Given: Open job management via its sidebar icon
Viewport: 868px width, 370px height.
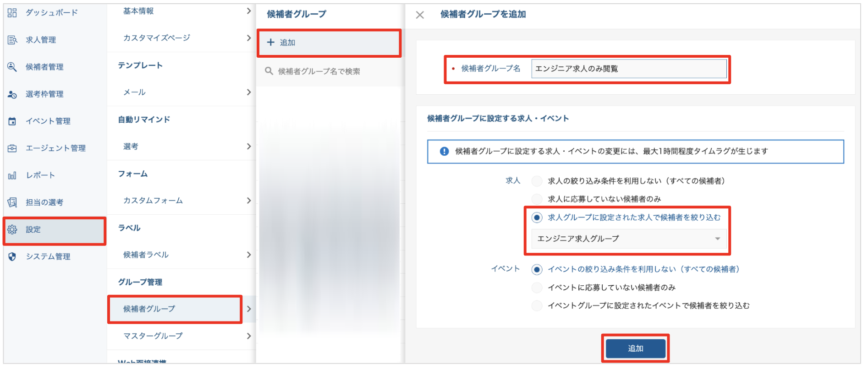Looking at the screenshot, I should coord(12,40).
